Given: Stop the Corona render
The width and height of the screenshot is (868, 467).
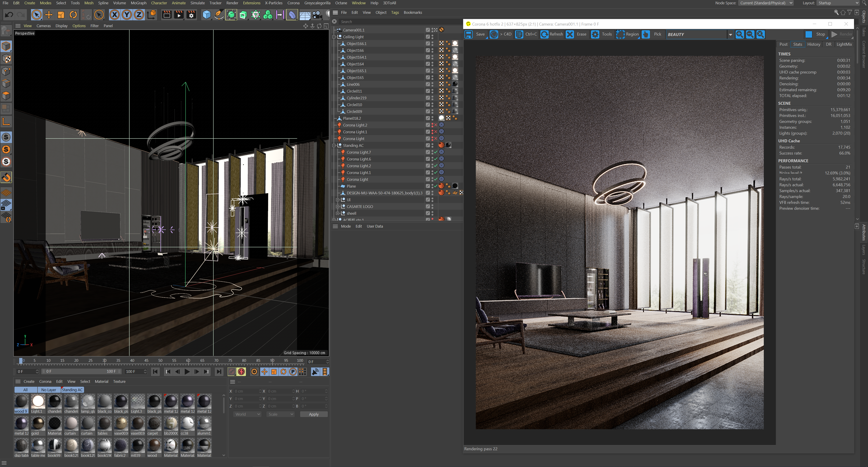Looking at the screenshot, I should tap(816, 34).
